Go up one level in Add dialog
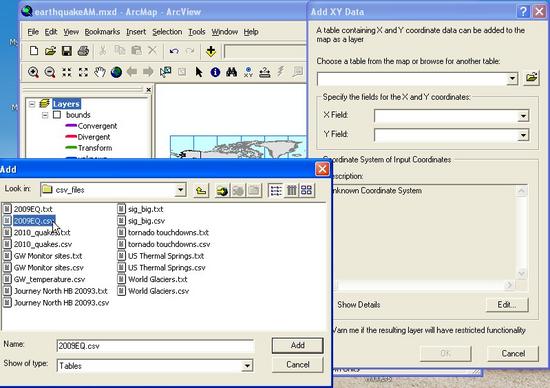The width and height of the screenshot is (550, 388). tap(201, 190)
